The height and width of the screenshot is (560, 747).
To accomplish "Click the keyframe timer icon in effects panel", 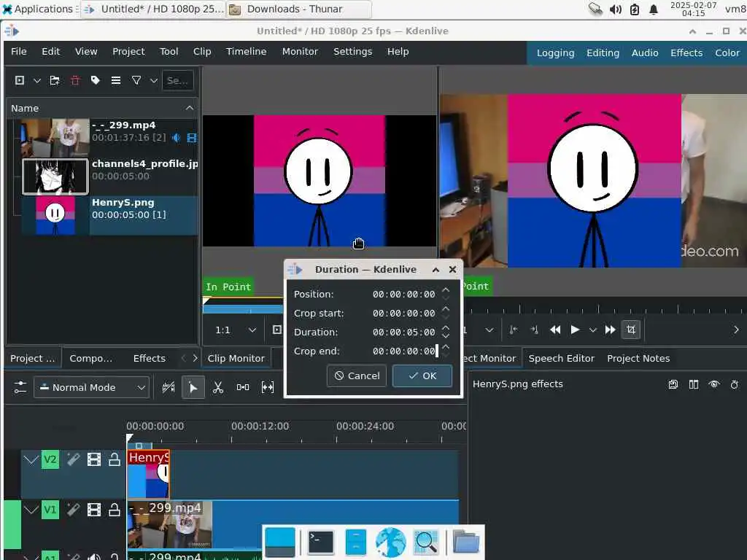I will point(735,384).
